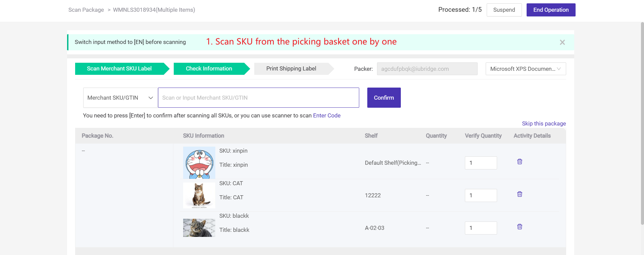644x255 pixels.
Task: Dismiss the scanning tip banner
Action: (562, 42)
